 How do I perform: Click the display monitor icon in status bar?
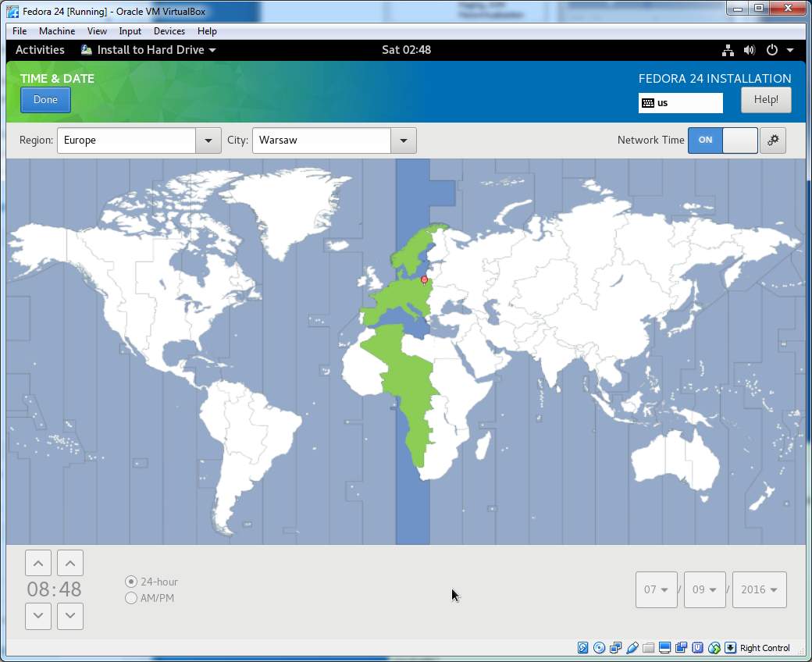coord(665,647)
